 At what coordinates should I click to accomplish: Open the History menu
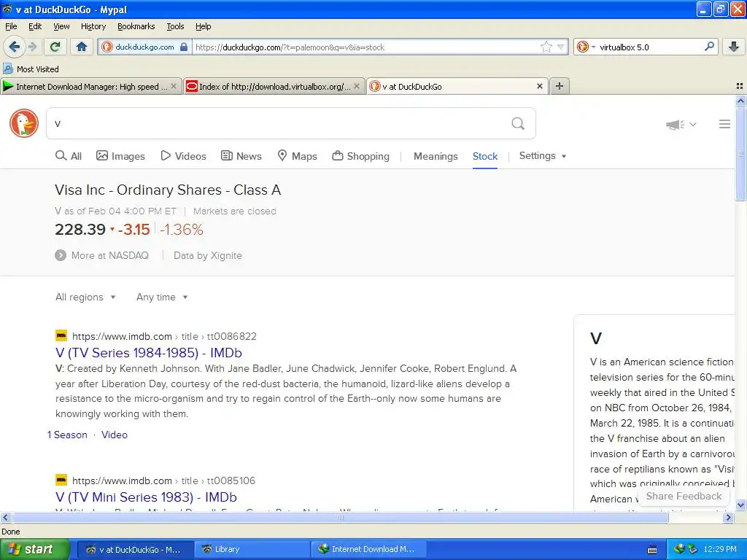point(93,26)
